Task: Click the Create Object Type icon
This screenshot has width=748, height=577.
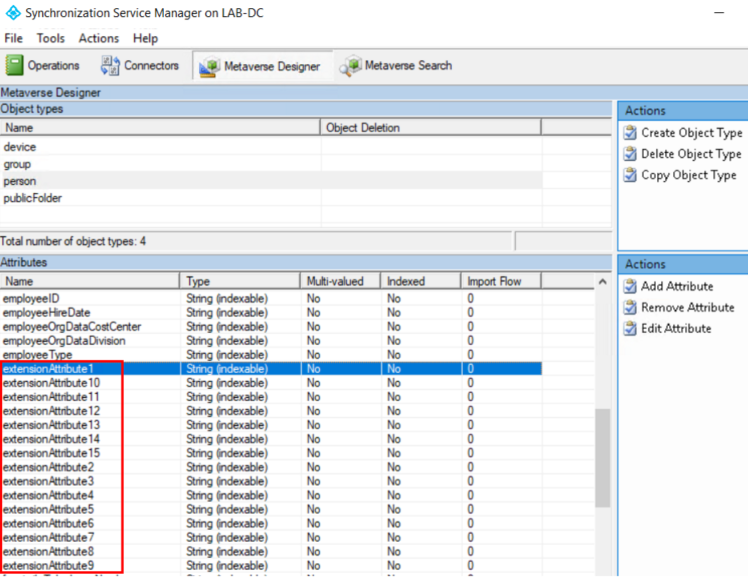Action: click(630, 133)
